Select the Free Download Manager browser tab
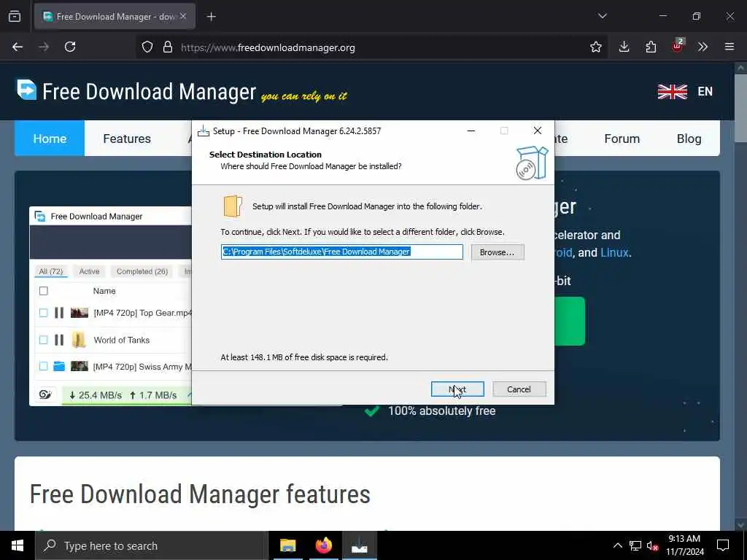 [115, 17]
